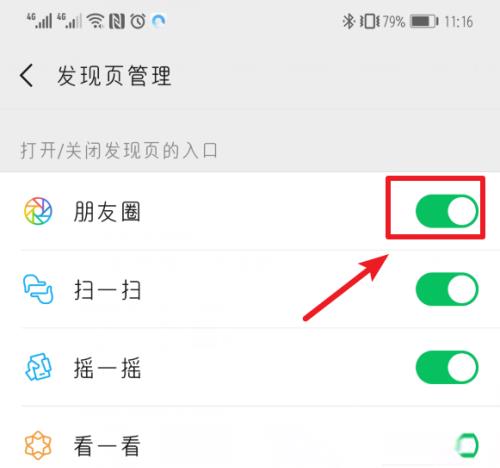Image resolution: width=500 pixels, height=468 pixels.
Task: Tap the NFC status bar icon
Action: 117,21
